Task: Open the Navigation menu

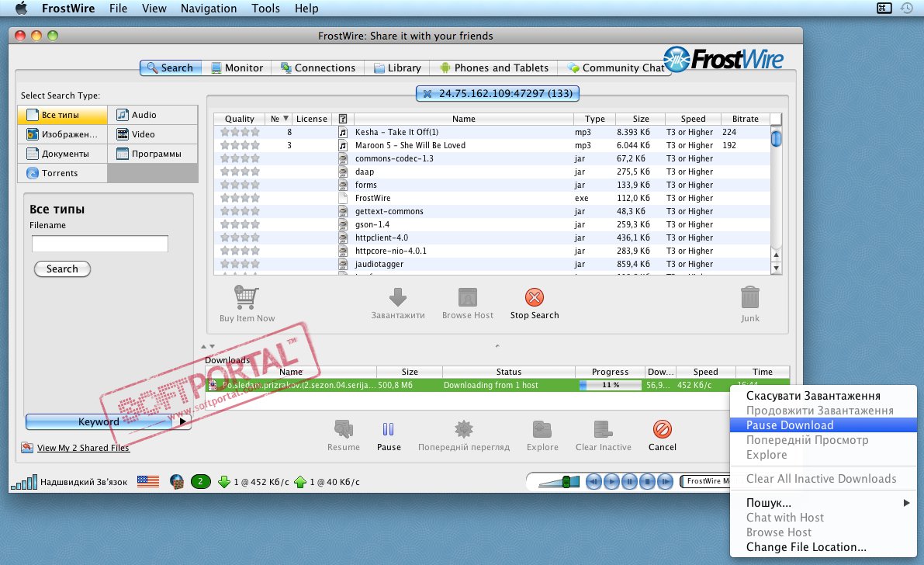Action: [x=209, y=9]
